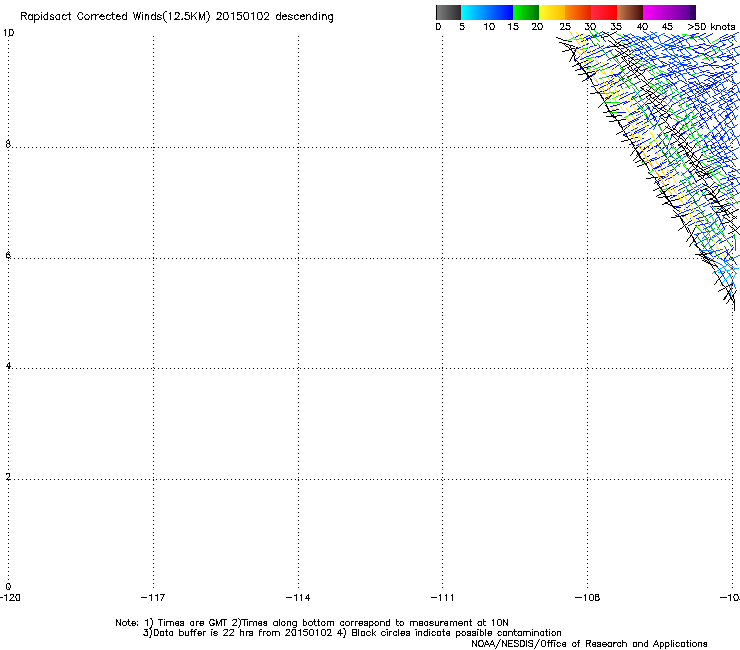Click latitude axis label '4'
Screen dimensions: 740x650
[x=8, y=366]
